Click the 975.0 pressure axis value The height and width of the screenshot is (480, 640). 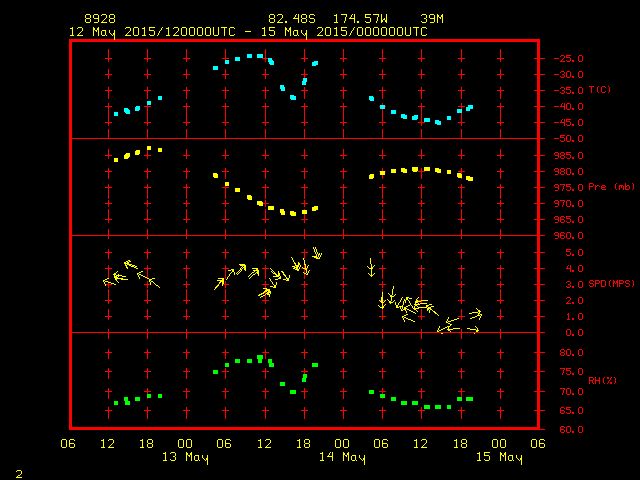coord(569,188)
